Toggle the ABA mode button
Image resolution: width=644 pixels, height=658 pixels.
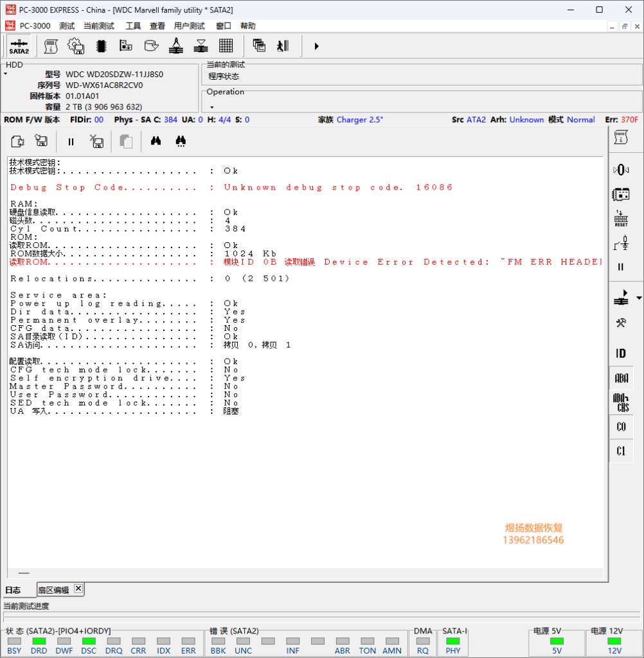point(622,378)
